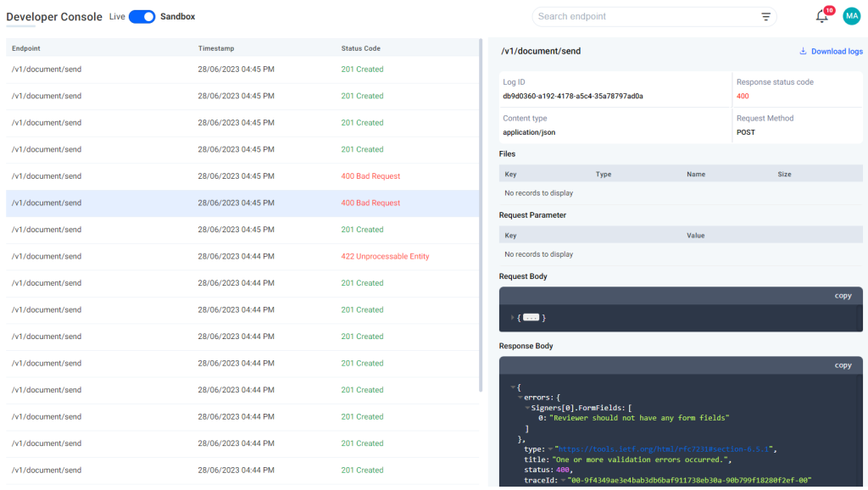Copy the Request Body contents
Image resolution: width=868 pixels, height=490 pixels.
(843, 295)
